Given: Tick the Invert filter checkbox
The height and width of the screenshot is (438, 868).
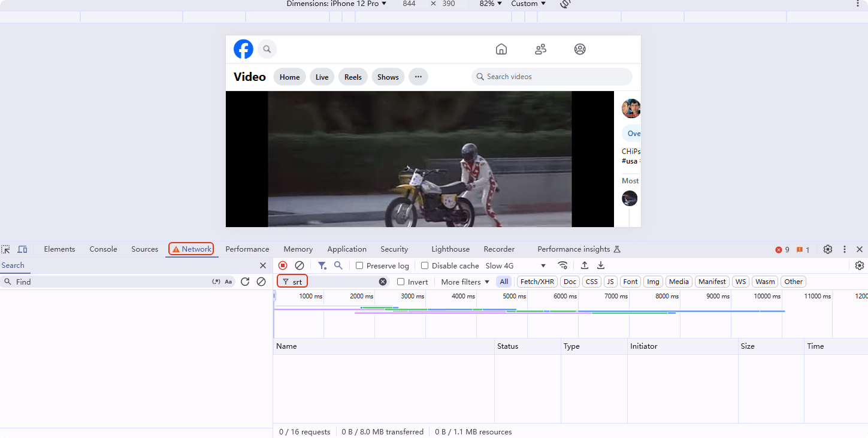Looking at the screenshot, I should point(401,282).
